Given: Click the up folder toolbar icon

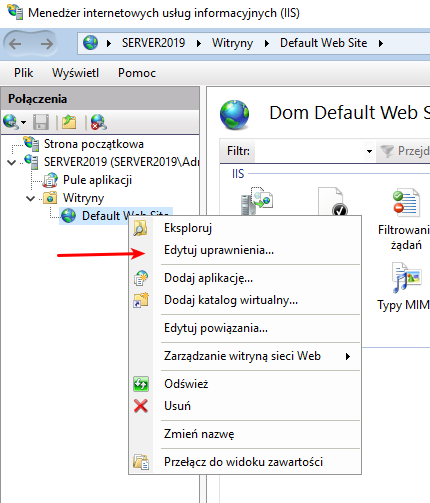Looking at the screenshot, I should pyautogui.click(x=69, y=122).
